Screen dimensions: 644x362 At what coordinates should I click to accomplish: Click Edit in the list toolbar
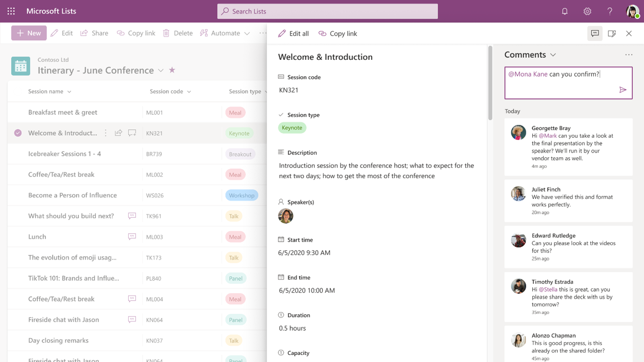point(62,33)
